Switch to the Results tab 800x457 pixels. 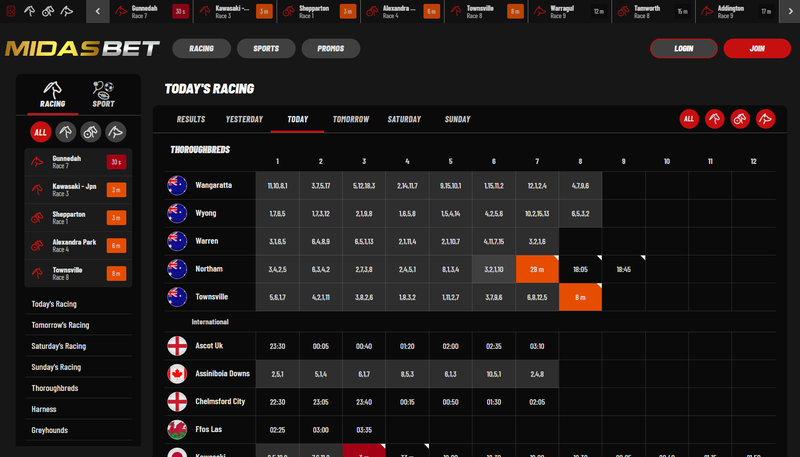(x=191, y=119)
